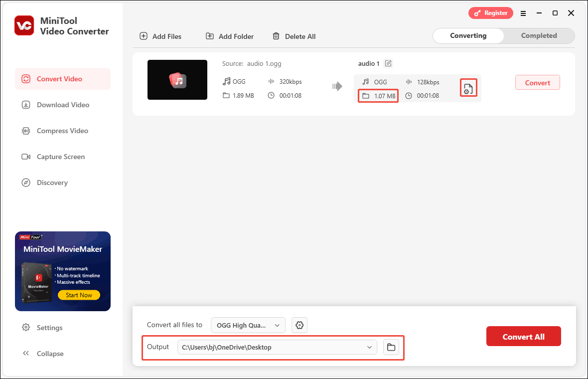
Task: Click the Convert All button
Action: [x=524, y=337]
